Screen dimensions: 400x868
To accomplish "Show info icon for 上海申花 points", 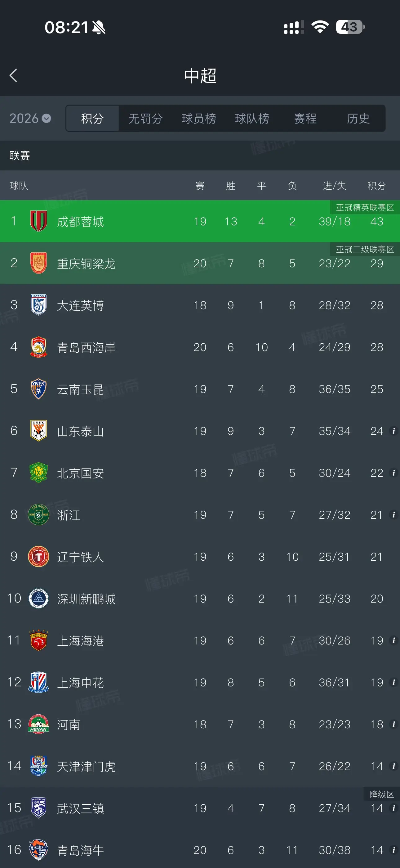I will click(393, 682).
